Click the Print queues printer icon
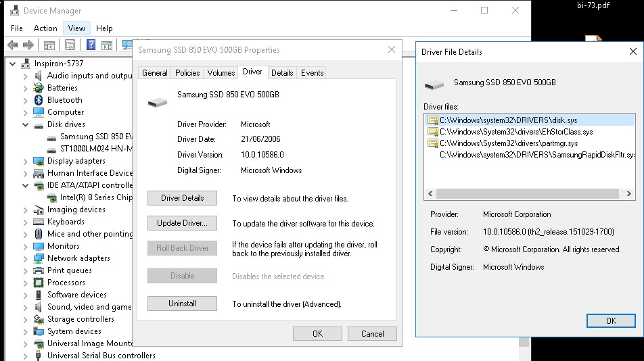Image resolution: width=644 pixels, height=361 pixels. point(39,270)
